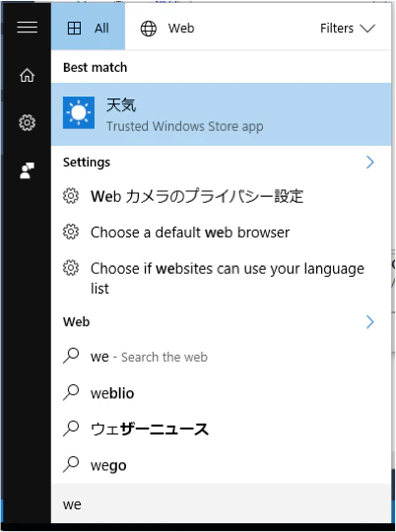The width and height of the screenshot is (396, 532).
Task: Open feedback icon in sidebar
Action: coord(28,170)
